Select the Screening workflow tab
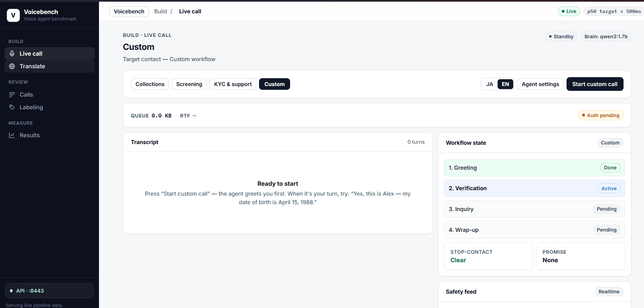Viewport: 644px width, 308px height. click(x=189, y=84)
